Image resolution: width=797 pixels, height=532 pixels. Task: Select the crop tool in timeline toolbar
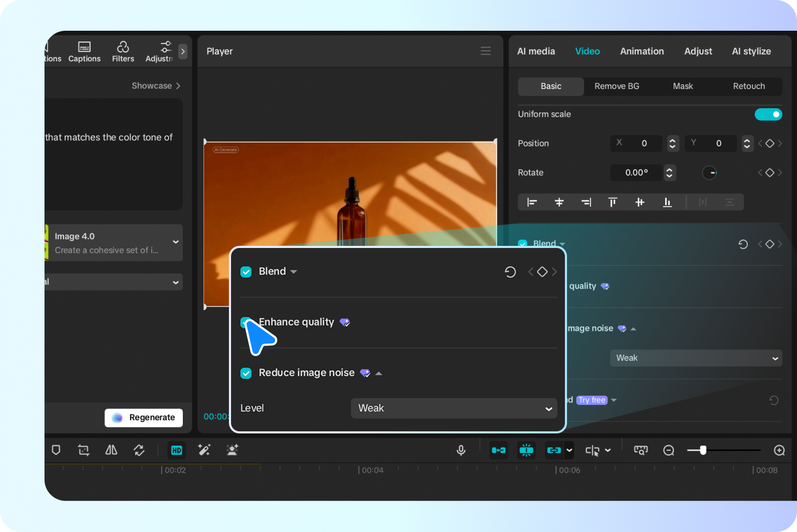point(84,450)
